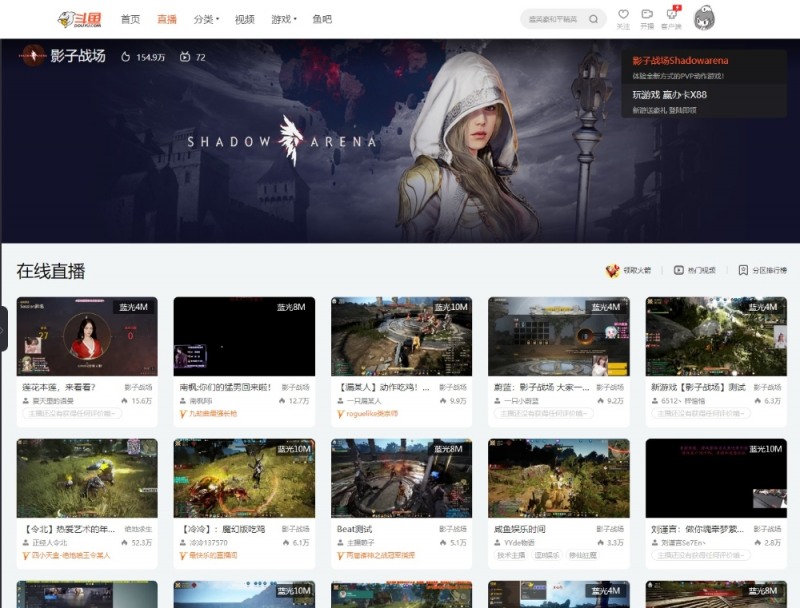Click the 影子战场 tag on 冷冷 card
The image size is (800, 608).
pyautogui.click(x=295, y=529)
